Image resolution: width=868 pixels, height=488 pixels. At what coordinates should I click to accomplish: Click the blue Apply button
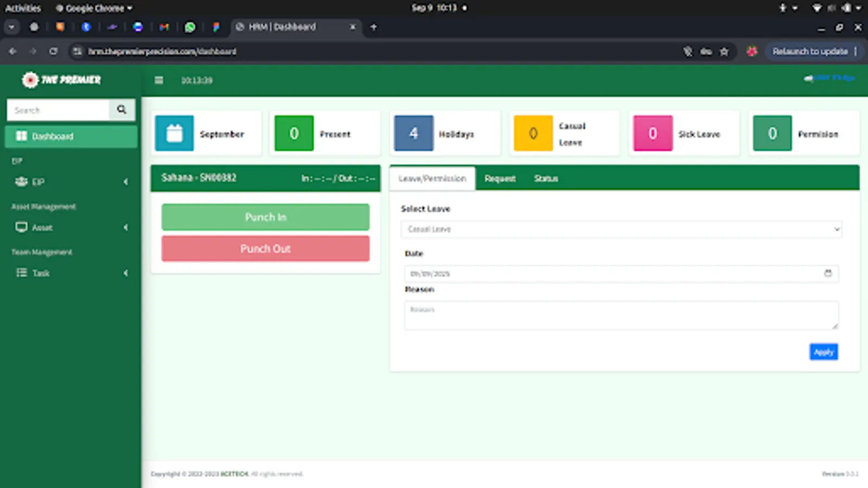(824, 352)
